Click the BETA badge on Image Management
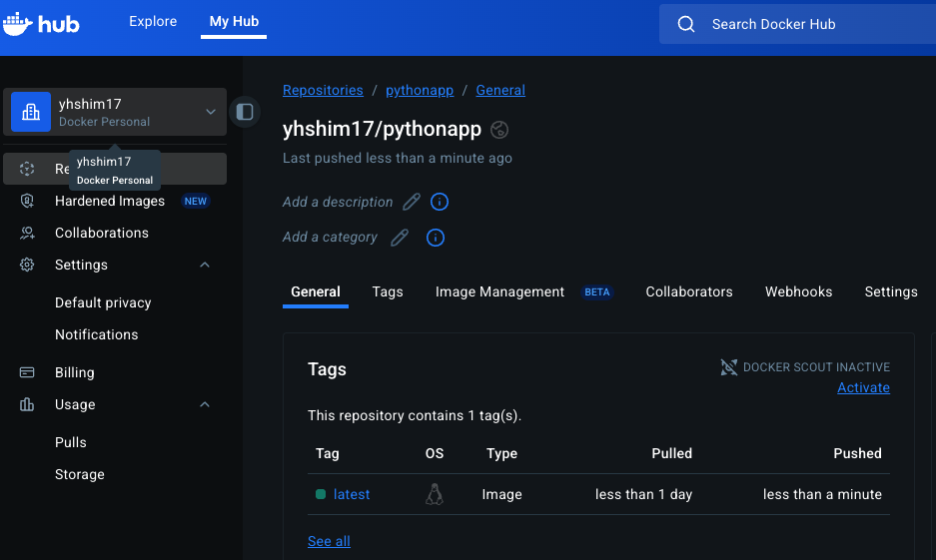This screenshot has height=560, width=936. pyautogui.click(x=597, y=292)
